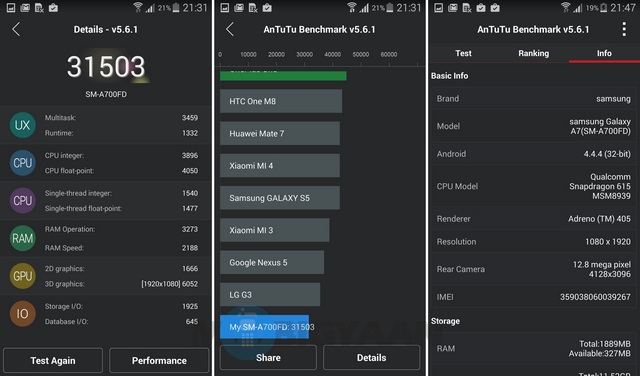Screen dimensions: 640x376
Task: Tap the Share button
Action: click(x=268, y=358)
